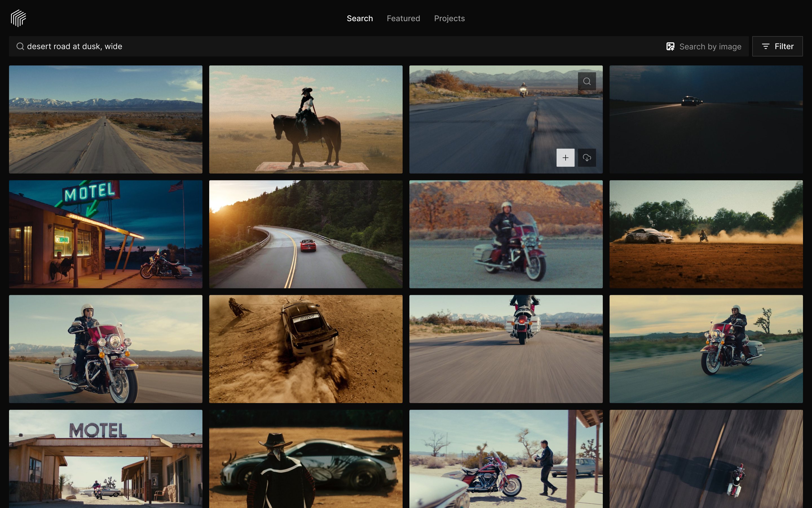Open the motorcycle side shot with Joshua tree thumbnail
Image resolution: width=812 pixels, height=508 pixels.
[x=706, y=349]
